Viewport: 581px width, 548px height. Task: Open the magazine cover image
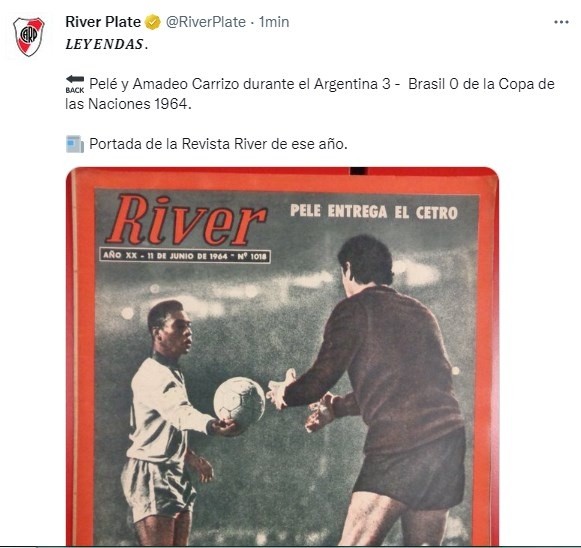pos(282,356)
